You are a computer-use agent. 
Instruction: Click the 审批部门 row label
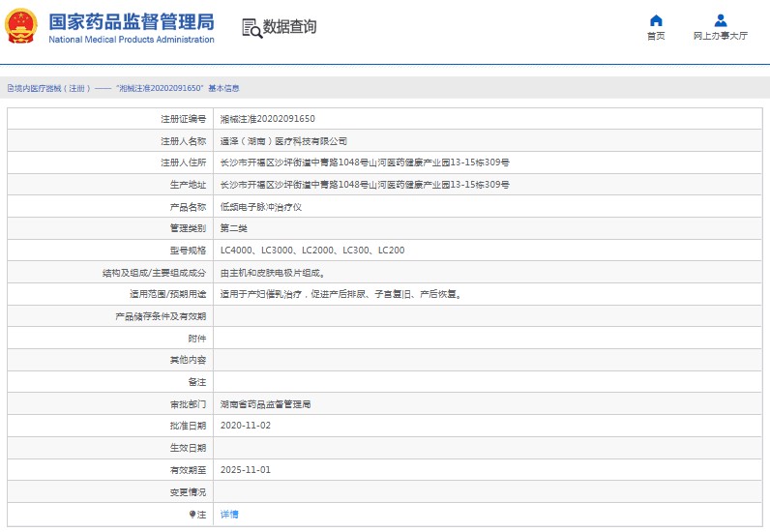[188, 404]
